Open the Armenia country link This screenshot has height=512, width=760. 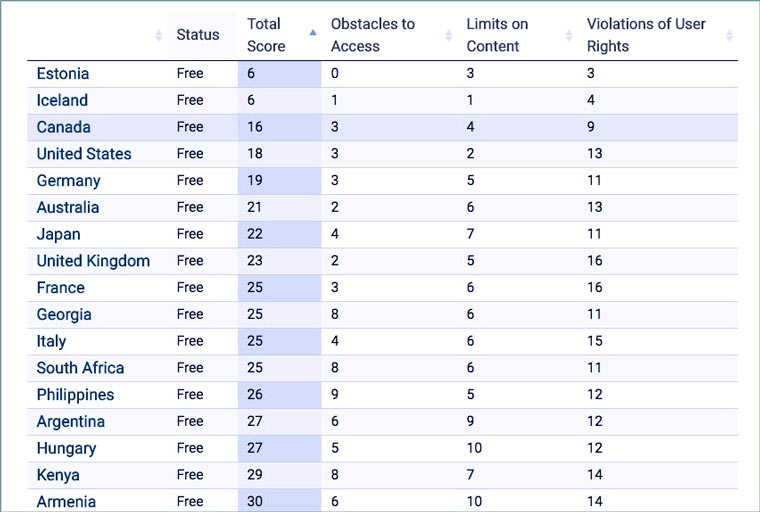click(x=66, y=501)
